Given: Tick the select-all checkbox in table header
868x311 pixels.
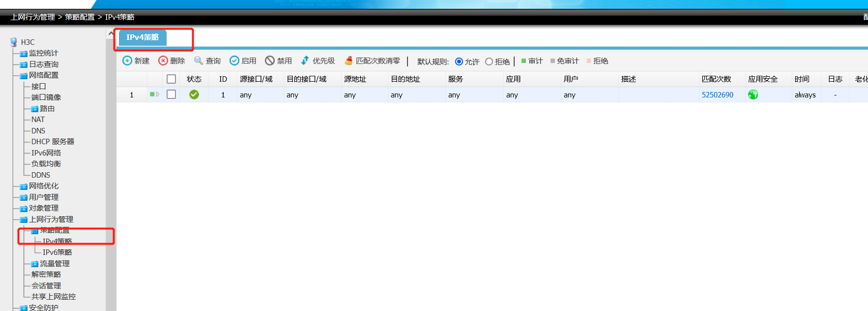Looking at the screenshot, I should coord(171,79).
